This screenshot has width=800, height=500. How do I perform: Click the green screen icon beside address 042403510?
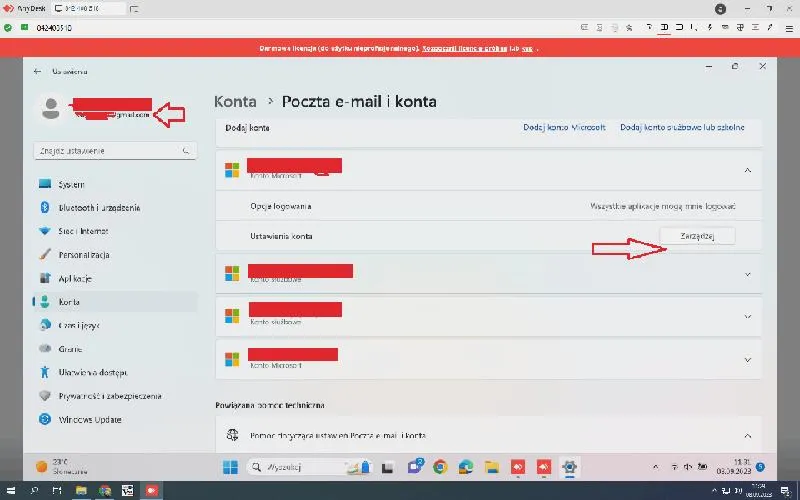click(24, 27)
